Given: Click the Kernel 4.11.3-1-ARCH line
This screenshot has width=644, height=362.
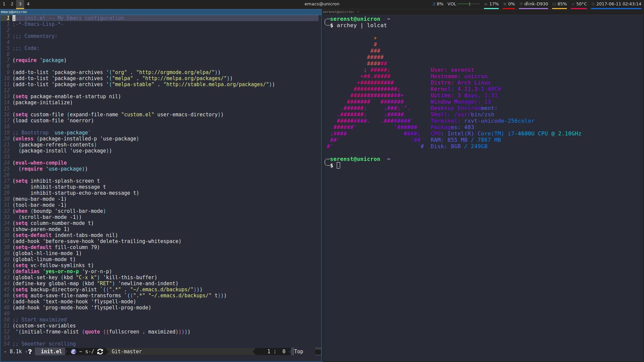Looking at the screenshot, I should [466, 89].
